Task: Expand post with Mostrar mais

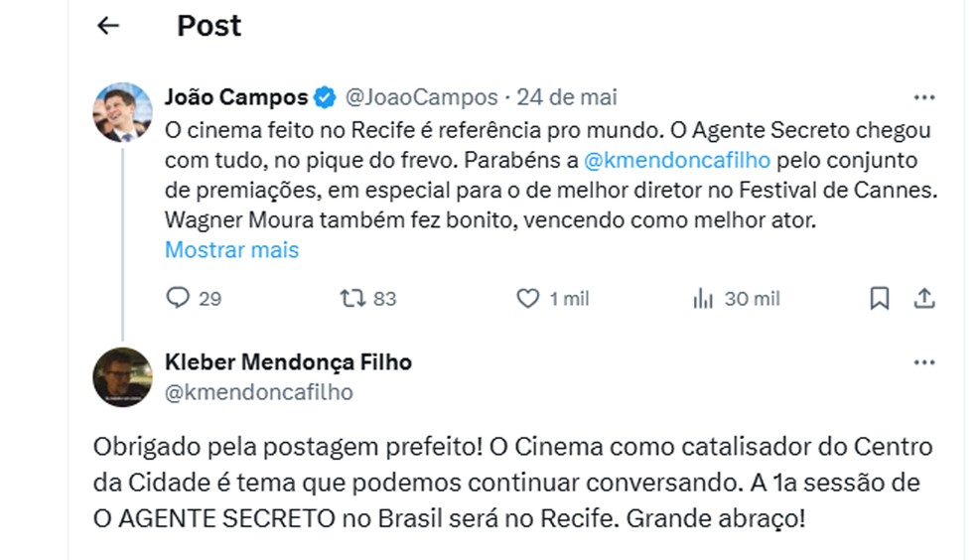Action: tap(231, 249)
